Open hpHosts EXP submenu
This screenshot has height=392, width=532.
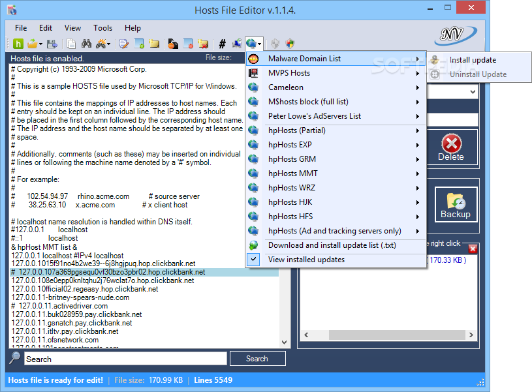point(336,145)
